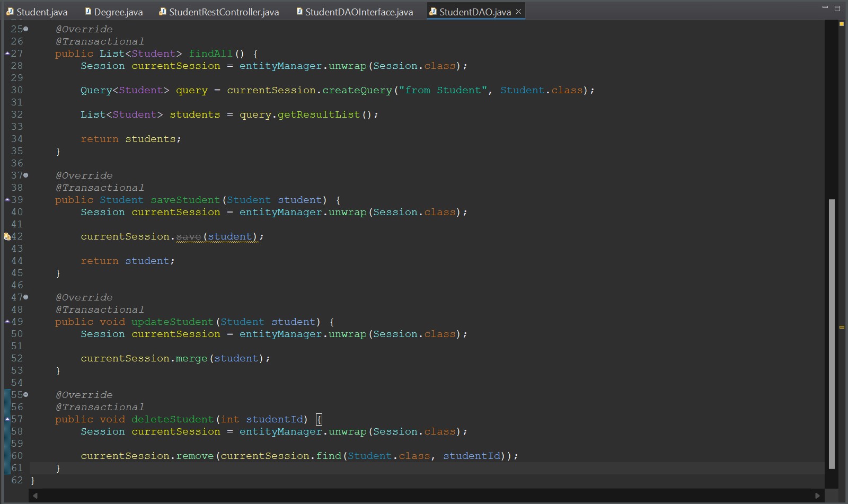Image resolution: width=848 pixels, height=504 pixels.
Task: Minimize the editor area
Action: pos(825,7)
